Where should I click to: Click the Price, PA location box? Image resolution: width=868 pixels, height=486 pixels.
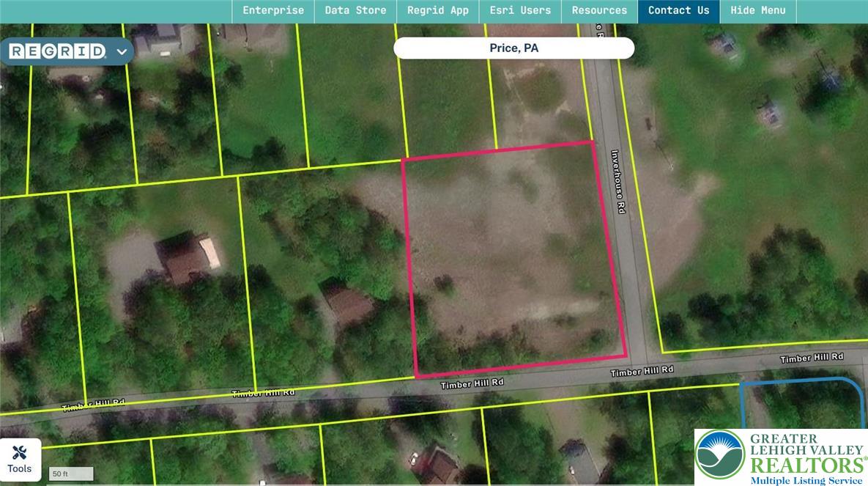pyautogui.click(x=513, y=48)
